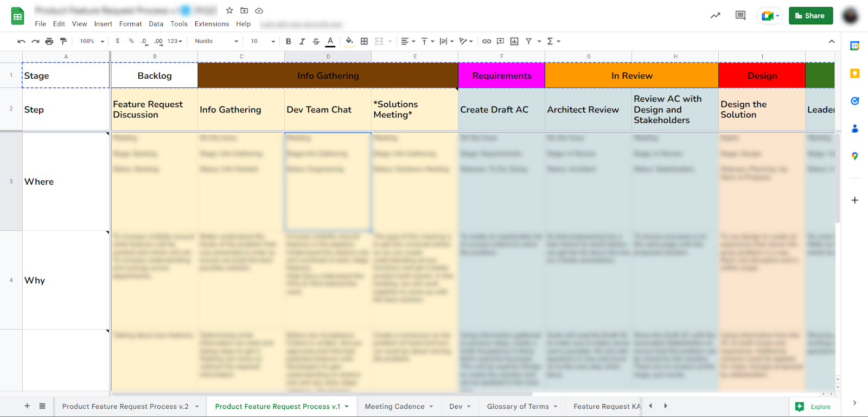Open Google Tasks side panel
Image resolution: width=868 pixels, height=417 pixels.
855,101
